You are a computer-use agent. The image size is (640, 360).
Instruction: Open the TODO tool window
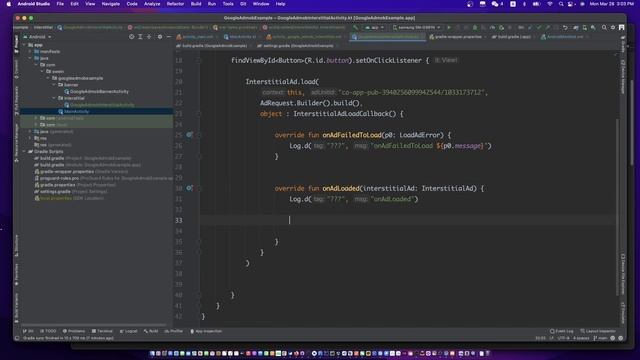click(49, 331)
